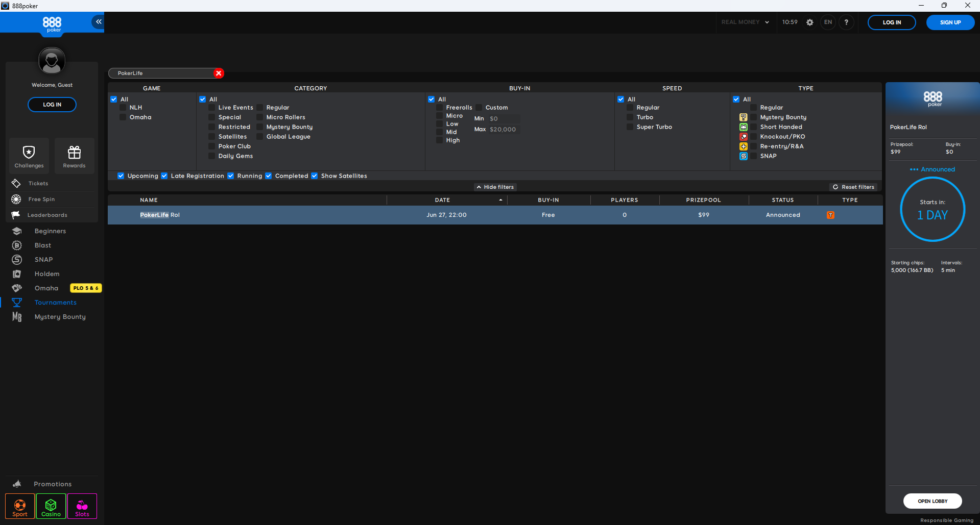
Task: Select PokerLife Rol tournament row
Action: coord(495,215)
